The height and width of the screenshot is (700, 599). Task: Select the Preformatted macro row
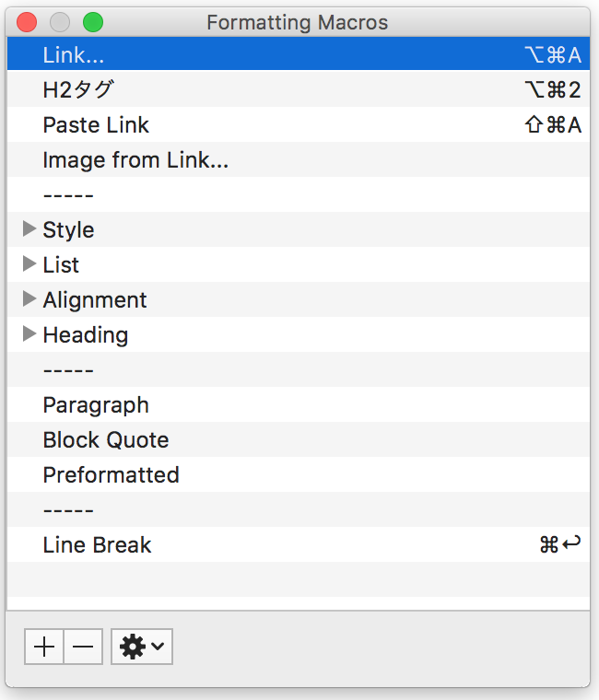tap(299, 474)
